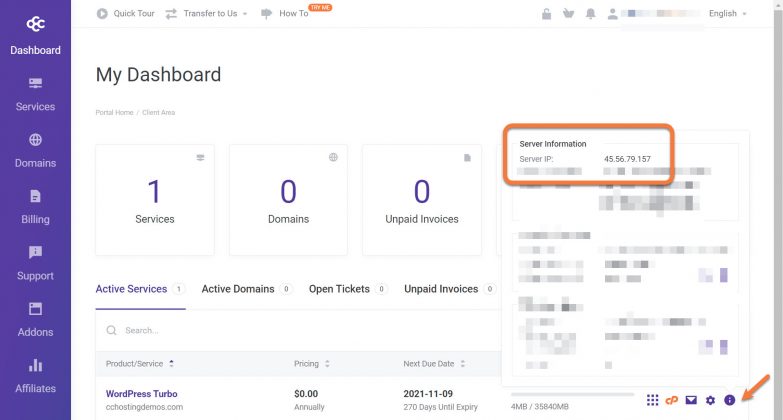Expand the Transfer to Us menu
The image size is (783, 420).
click(x=206, y=14)
